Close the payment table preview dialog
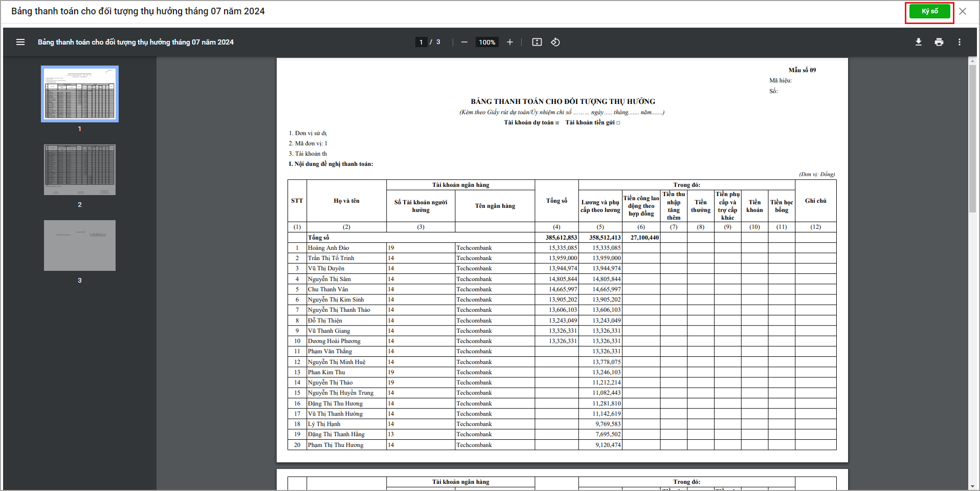The image size is (980, 491). [963, 11]
